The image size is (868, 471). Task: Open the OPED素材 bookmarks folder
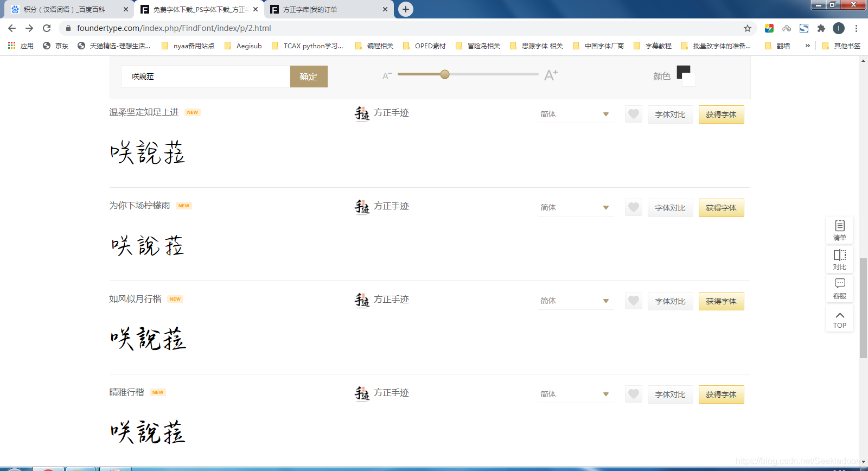(x=424, y=46)
